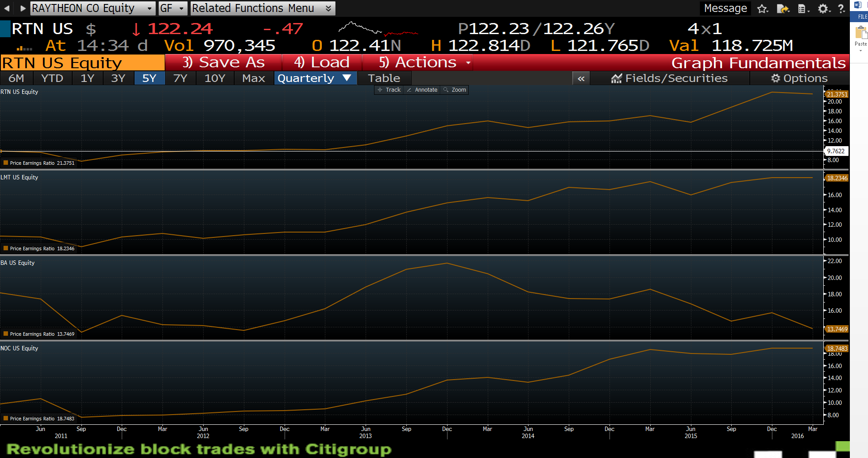Screen dimensions: 868x458
Task: Click the Zoom magnifier tool
Action: tap(455, 89)
